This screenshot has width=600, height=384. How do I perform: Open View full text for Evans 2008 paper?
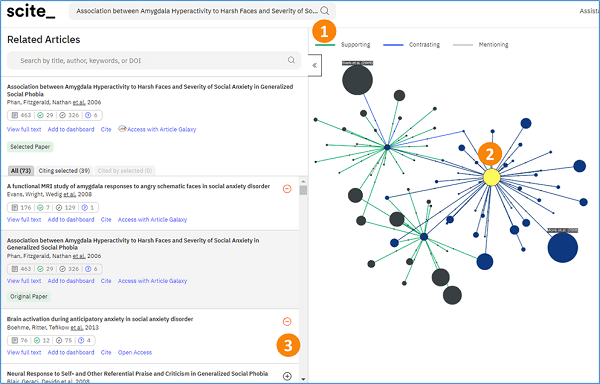tap(24, 220)
